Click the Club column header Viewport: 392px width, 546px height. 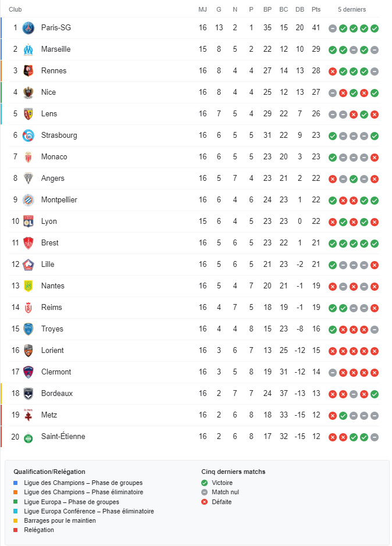16,9
